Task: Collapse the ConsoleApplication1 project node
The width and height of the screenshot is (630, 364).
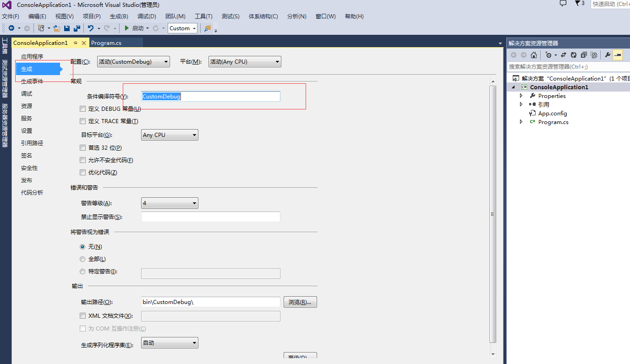Action: (513, 87)
